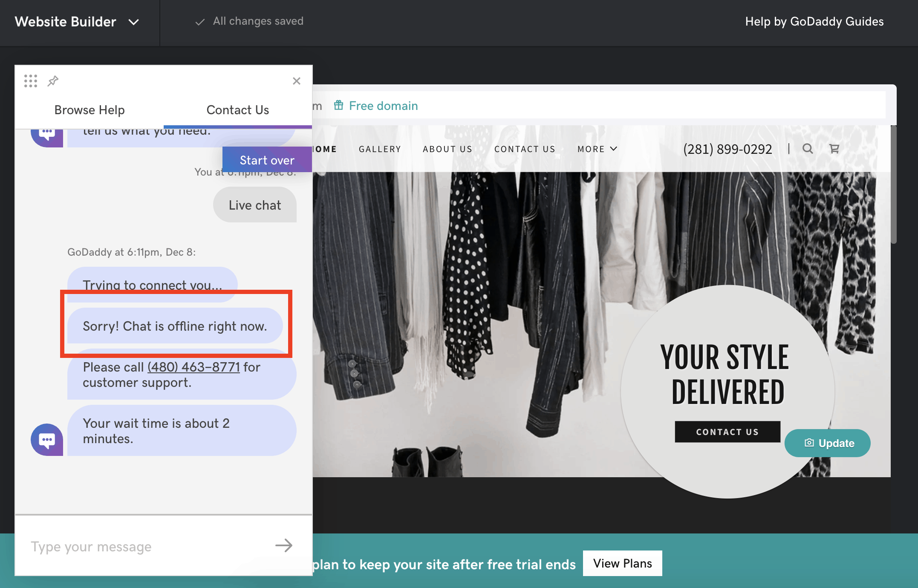The image size is (918, 588).
Task: Click Start over button in chat
Action: click(x=266, y=159)
